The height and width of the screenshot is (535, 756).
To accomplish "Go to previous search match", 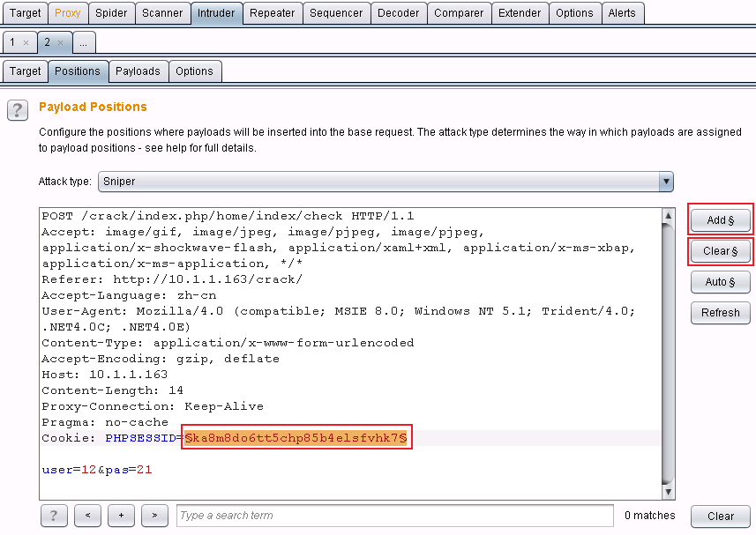I will [87, 516].
